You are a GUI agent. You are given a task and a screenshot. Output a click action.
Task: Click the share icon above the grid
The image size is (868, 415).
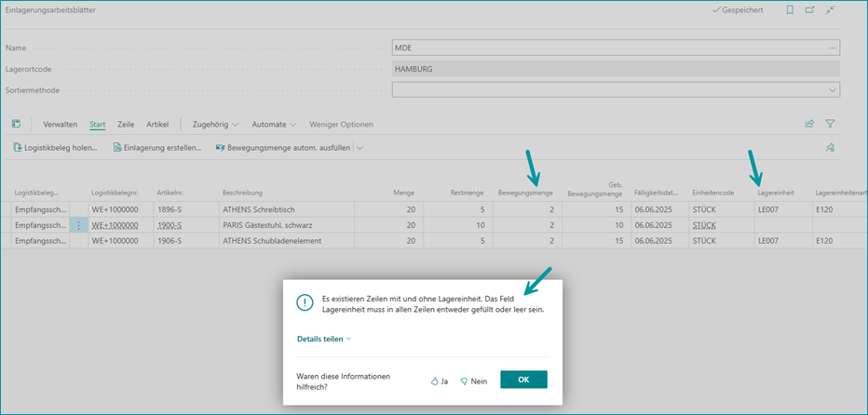[x=809, y=124]
